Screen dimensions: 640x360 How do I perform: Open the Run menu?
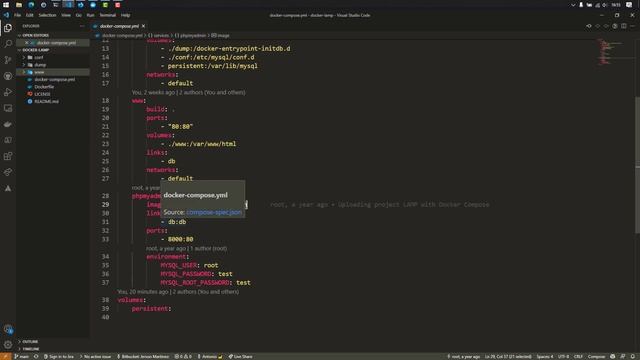point(90,15)
